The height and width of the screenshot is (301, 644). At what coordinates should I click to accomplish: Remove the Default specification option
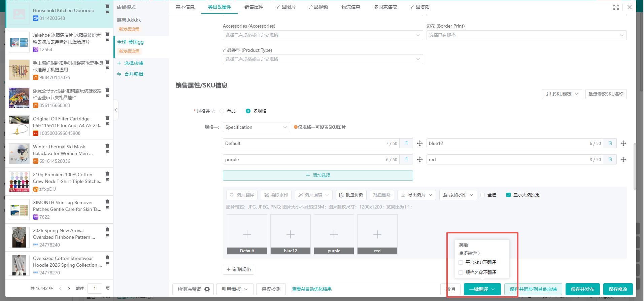pyautogui.click(x=406, y=143)
